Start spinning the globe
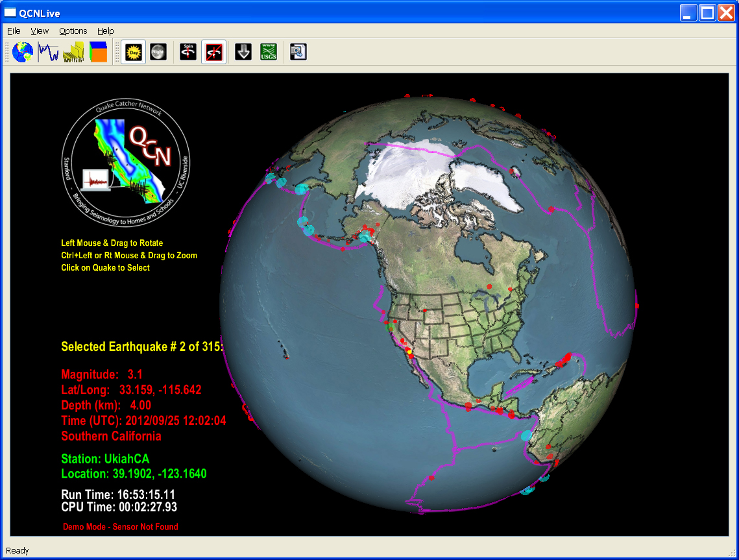 coord(189,52)
